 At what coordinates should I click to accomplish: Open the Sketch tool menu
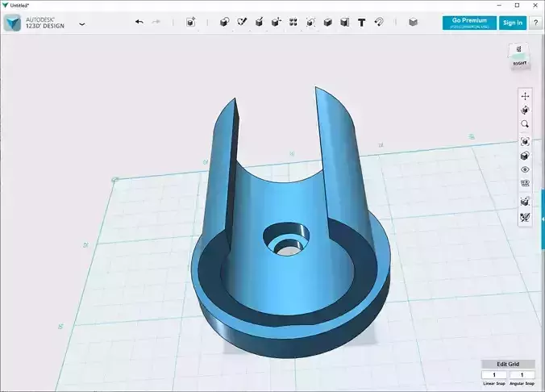pos(242,22)
